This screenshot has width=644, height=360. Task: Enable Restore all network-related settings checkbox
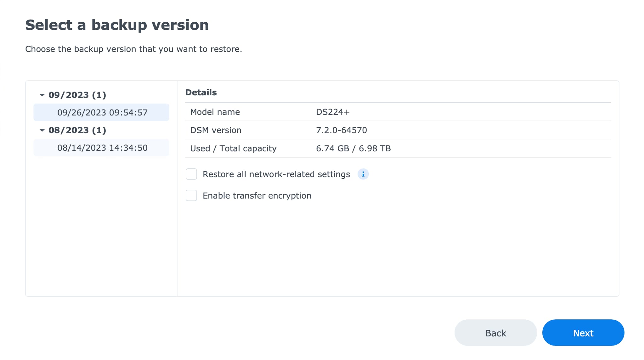point(191,174)
